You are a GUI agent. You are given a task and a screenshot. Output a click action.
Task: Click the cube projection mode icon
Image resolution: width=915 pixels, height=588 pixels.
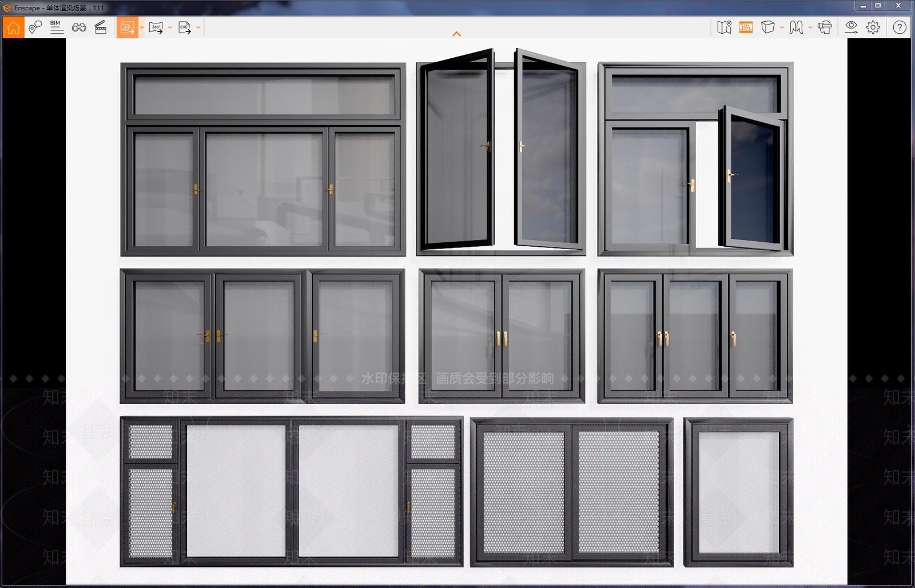pyautogui.click(x=768, y=27)
